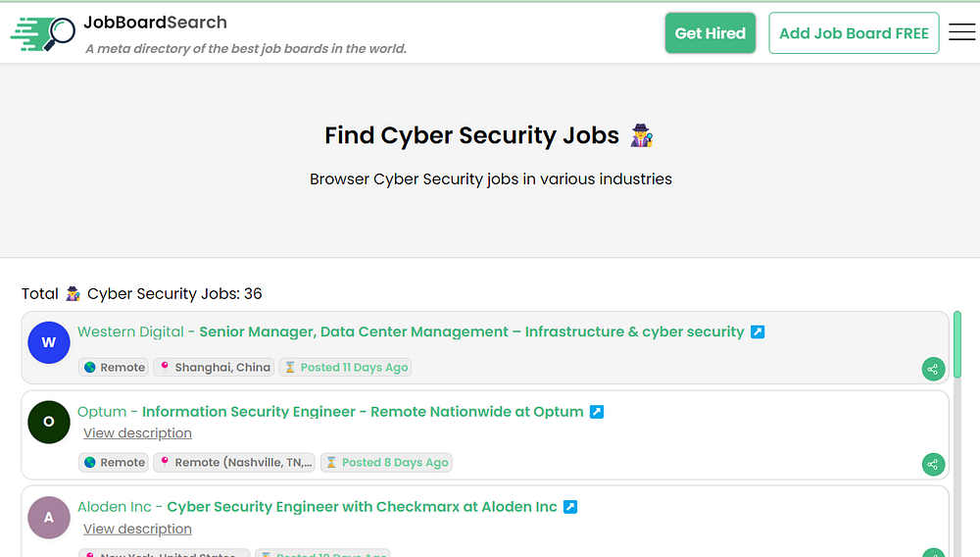This screenshot has height=557, width=980.
Task: Expand View description under Aloden Inc job
Action: coord(137,529)
